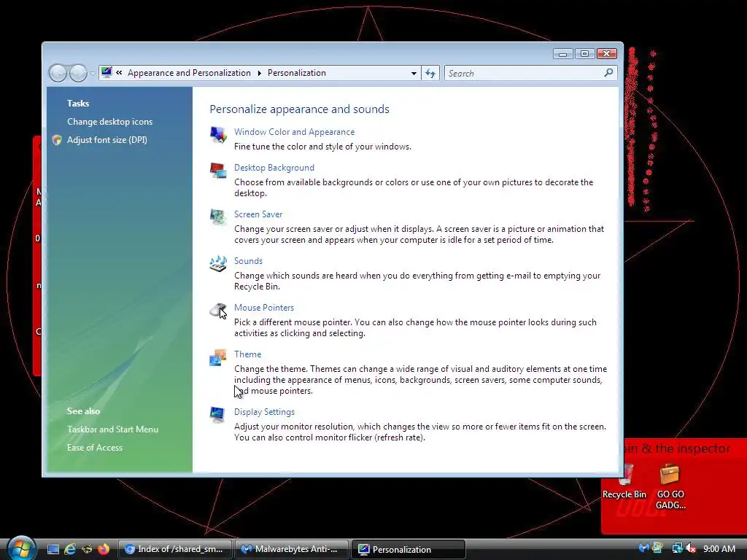The height and width of the screenshot is (560, 747).
Task: Minimize the Personalization window
Action: pos(562,54)
